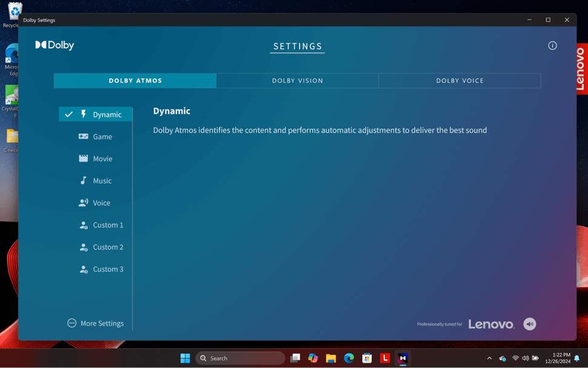Screen dimensions: 588x368
Task: Click the Dolby app taskbar icon
Action: [403, 358]
